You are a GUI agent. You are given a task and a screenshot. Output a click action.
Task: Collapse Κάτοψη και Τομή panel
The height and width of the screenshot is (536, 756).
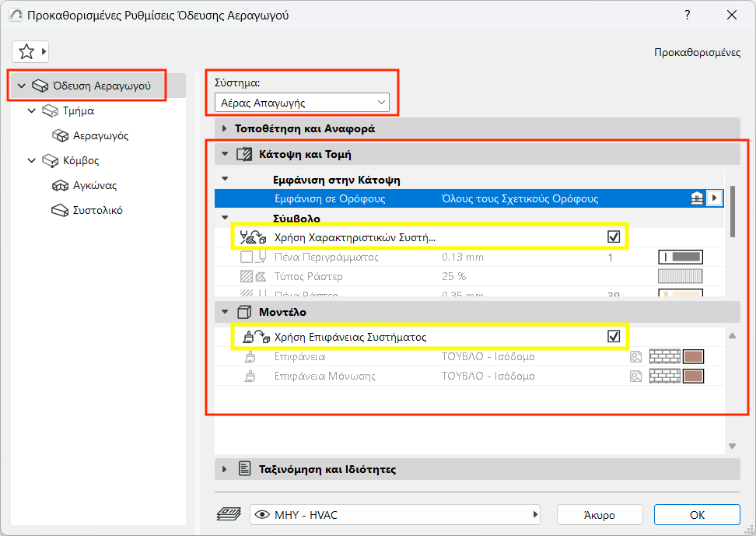click(224, 154)
